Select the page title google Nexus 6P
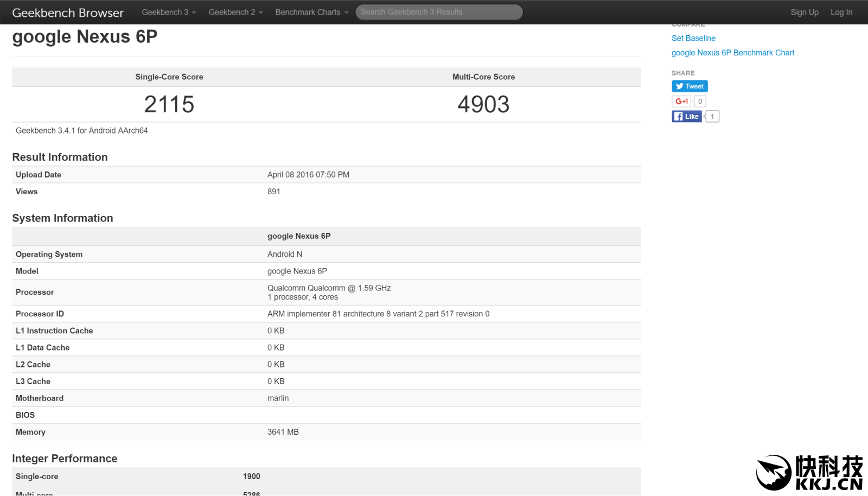868x496 pixels. [85, 36]
